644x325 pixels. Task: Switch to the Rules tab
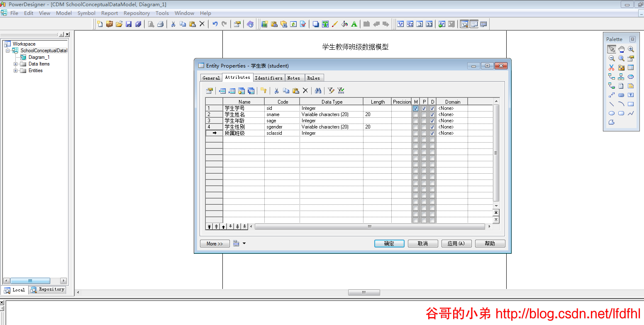tap(314, 78)
